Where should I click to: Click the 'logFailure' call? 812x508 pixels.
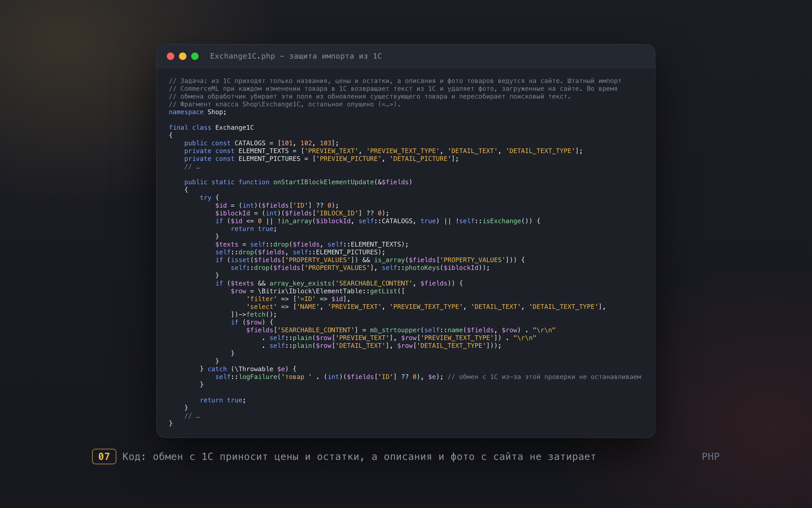258,377
